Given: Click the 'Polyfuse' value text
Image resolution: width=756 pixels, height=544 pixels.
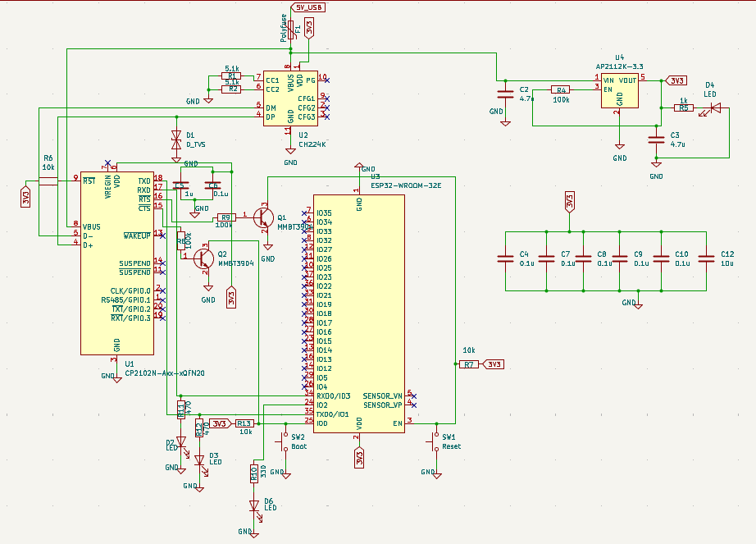Looking at the screenshot, I should pyautogui.click(x=284, y=28).
